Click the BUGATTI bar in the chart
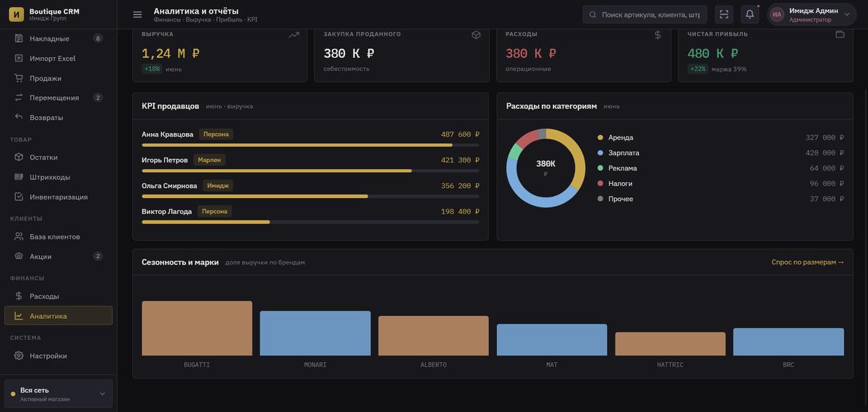Image resolution: width=868 pixels, height=412 pixels. pos(197,328)
